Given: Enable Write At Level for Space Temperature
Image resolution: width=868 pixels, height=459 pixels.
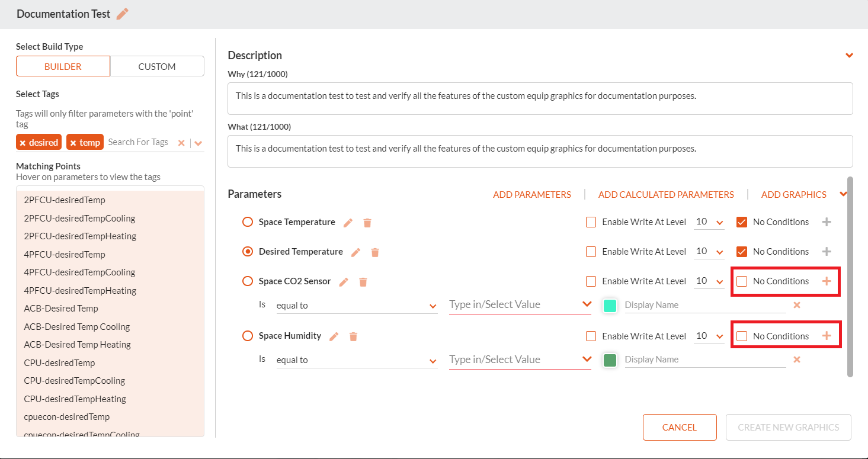Looking at the screenshot, I should (591, 222).
